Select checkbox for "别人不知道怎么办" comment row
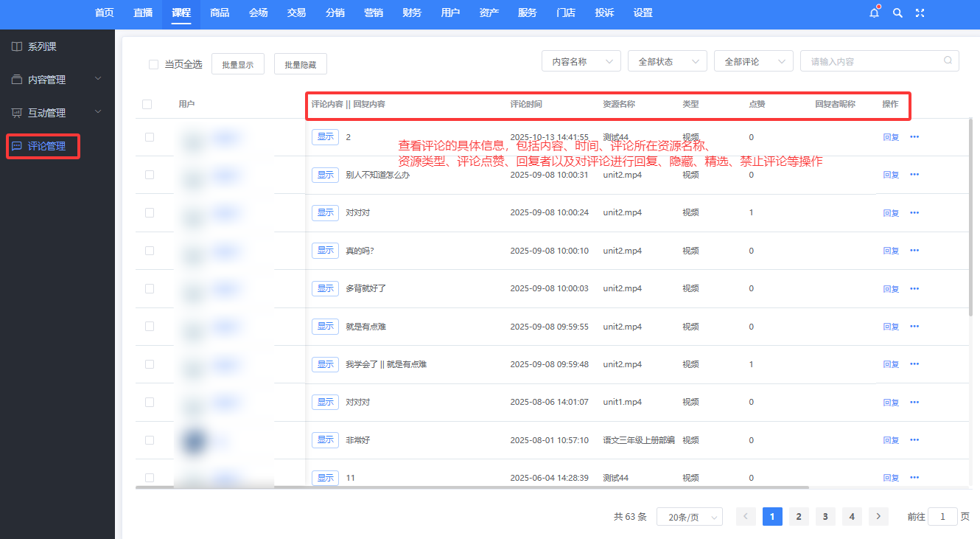This screenshot has width=980, height=539. click(x=150, y=175)
